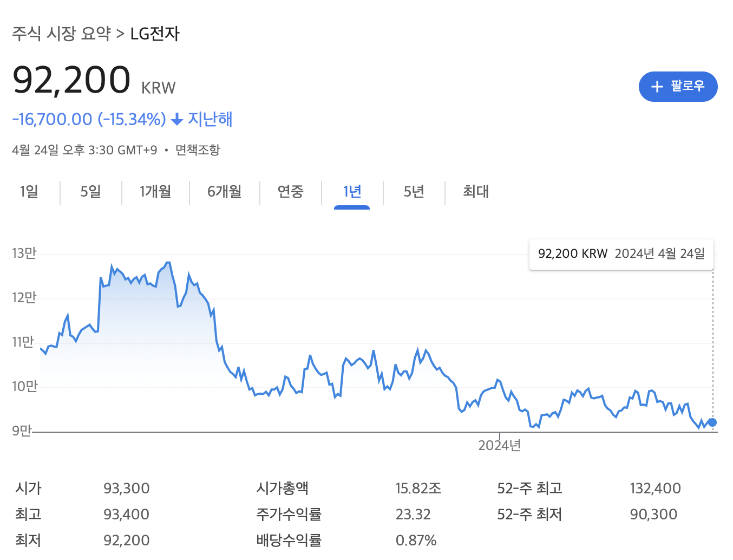Click the blue dot at chart's latest point
Image resolution: width=733 pixels, height=560 pixels.
712,422
